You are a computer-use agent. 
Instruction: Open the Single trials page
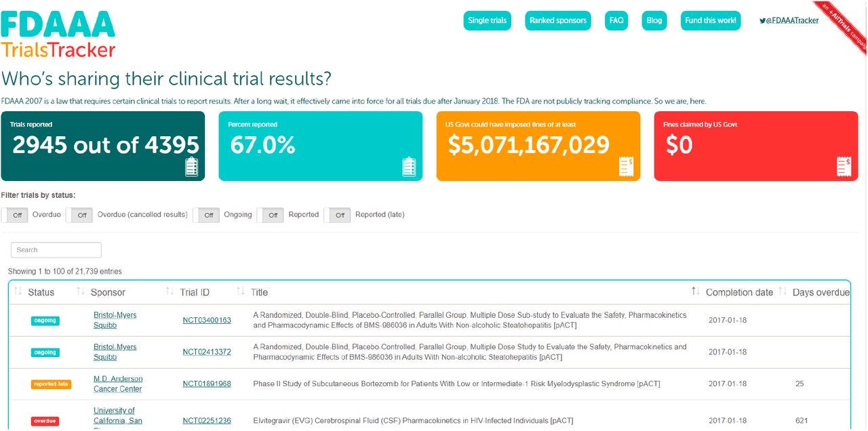click(x=486, y=20)
